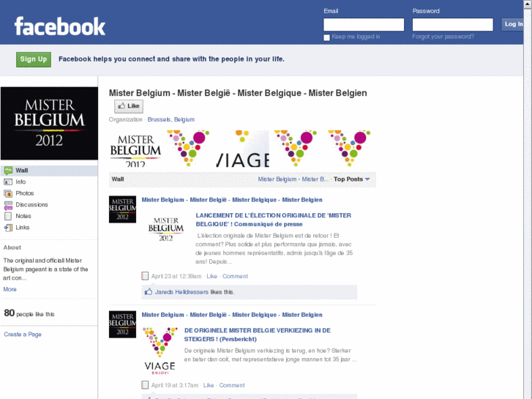This screenshot has width=532, height=399.
Task: Open Brussels, Belgium location link
Action: [x=171, y=119]
